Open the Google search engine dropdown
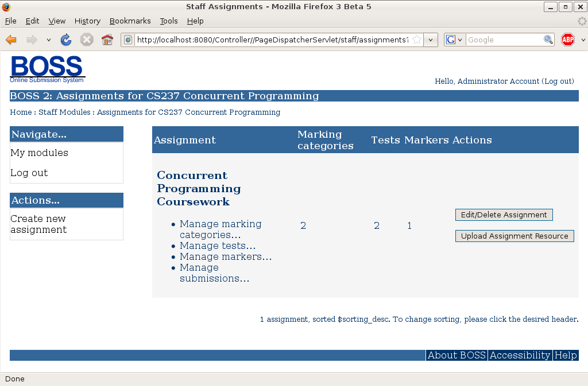The height and width of the screenshot is (386, 588). click(454, 40)
